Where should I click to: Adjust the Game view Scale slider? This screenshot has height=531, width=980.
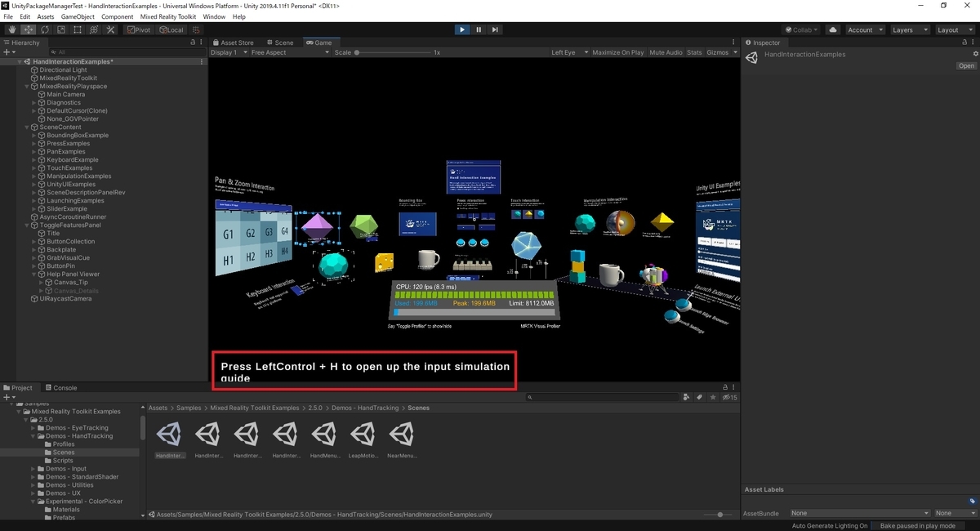[x=392, y=52]
